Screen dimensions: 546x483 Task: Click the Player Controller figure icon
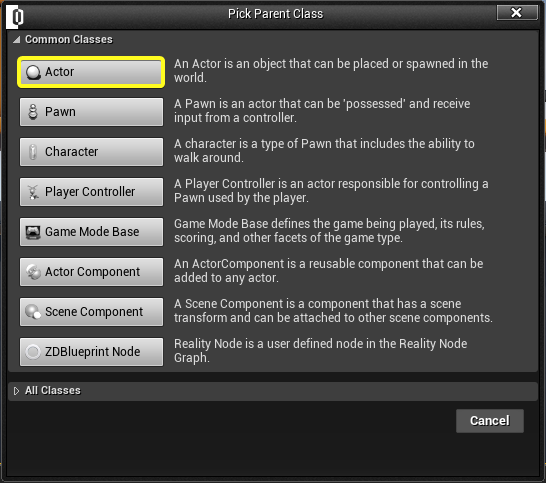[x=33, y=192]
